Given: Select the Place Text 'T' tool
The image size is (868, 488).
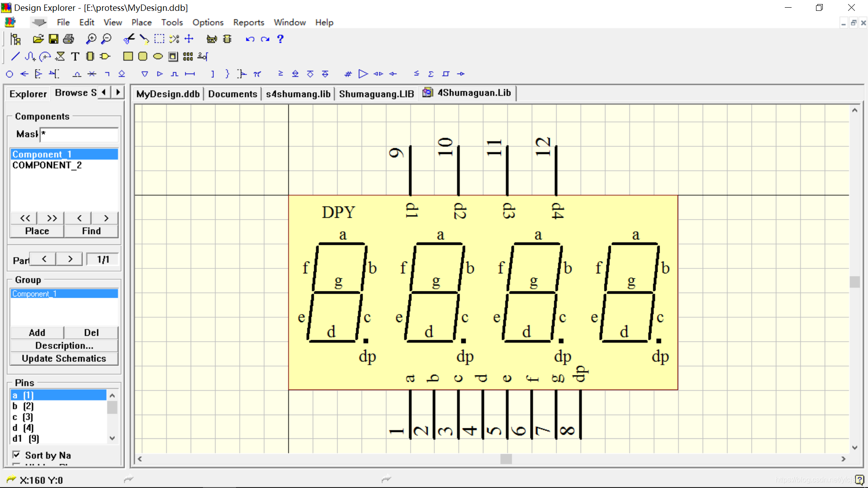Looking at the screenshot, I should click(75, 56).
